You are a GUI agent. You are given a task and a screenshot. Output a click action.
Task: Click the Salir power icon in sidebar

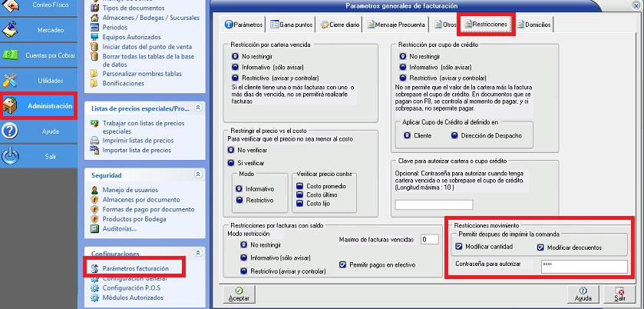coord(11,156)
